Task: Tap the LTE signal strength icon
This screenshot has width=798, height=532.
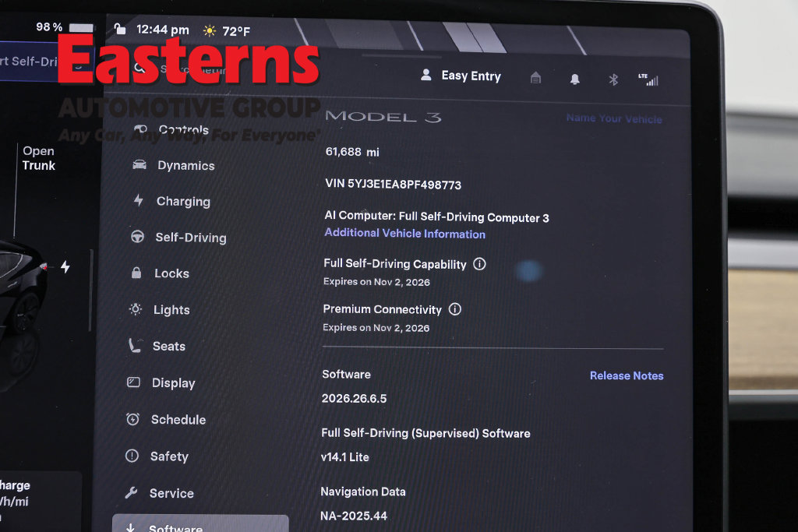Action: (648, 79)
